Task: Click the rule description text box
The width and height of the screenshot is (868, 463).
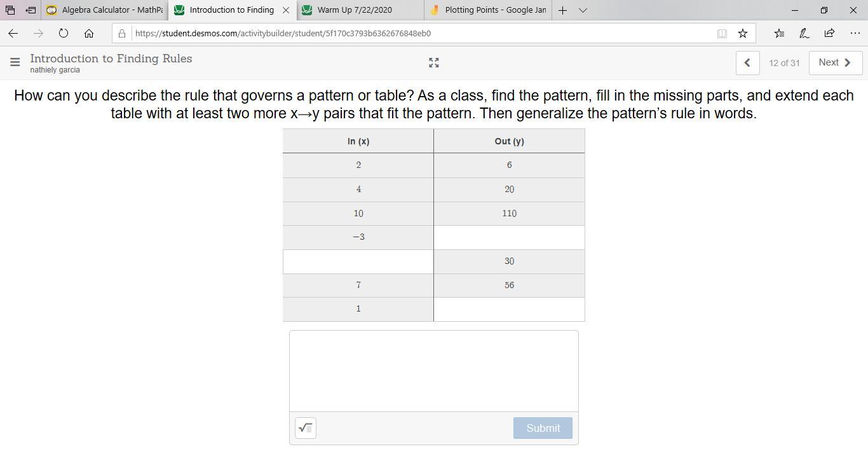Action: [x=434, y=371]
